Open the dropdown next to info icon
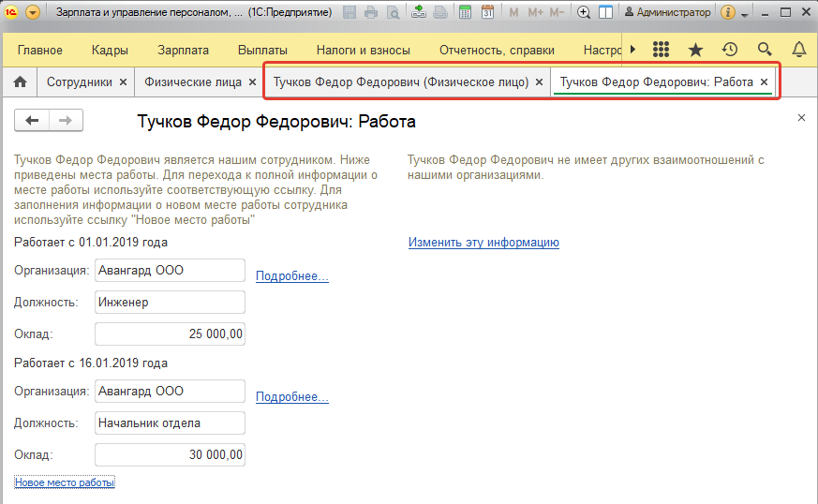This screenshot has width=818, height=504. point(744,14)
